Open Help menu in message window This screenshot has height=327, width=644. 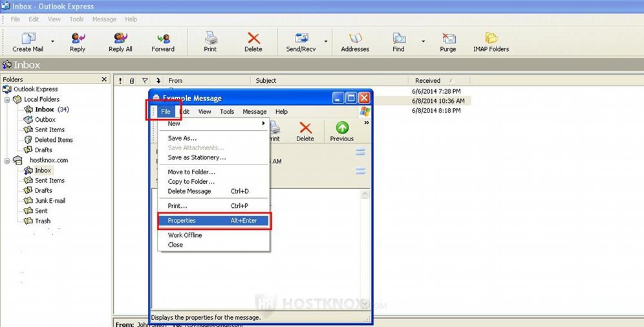click(281, 111)
